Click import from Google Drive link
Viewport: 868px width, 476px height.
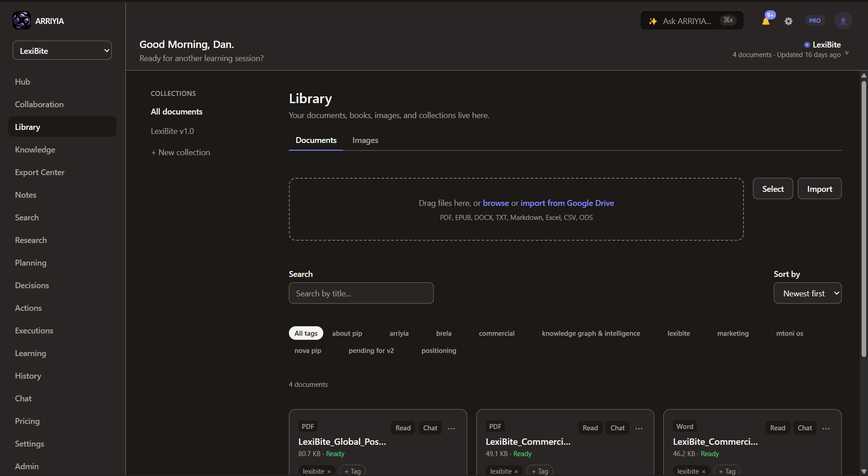pos(567,203)
